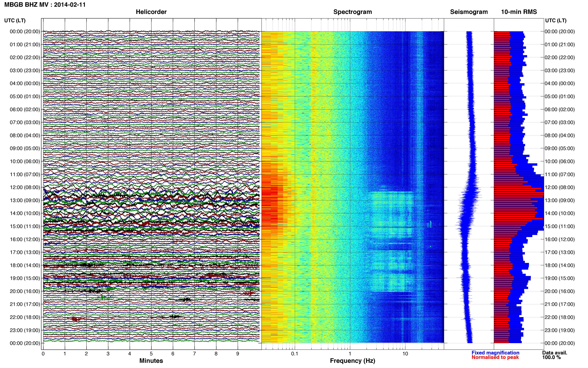
Task: Pick '15:00 (11:00)' on the left time axis
Action: click(x=25, y=226)
